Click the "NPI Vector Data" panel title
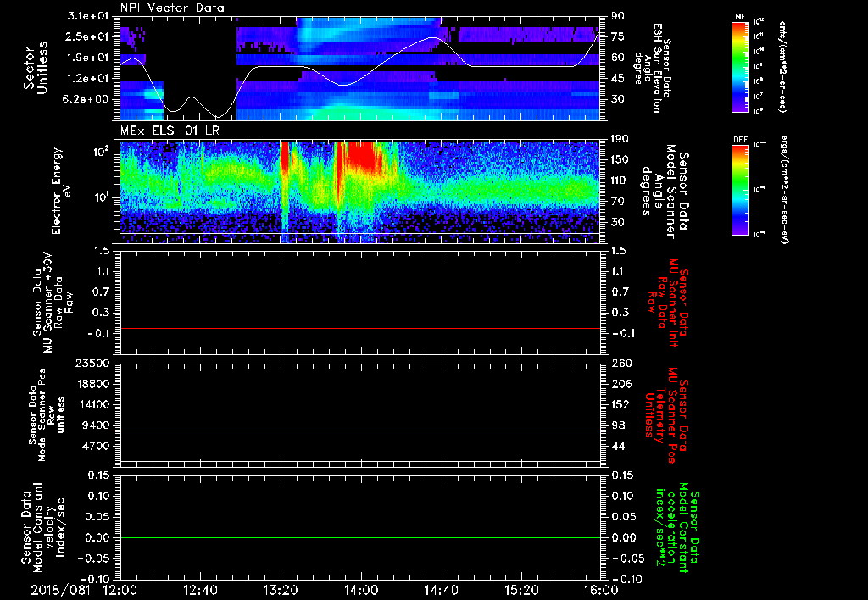This screenshot has height=600, width=868. pos(172,8)
